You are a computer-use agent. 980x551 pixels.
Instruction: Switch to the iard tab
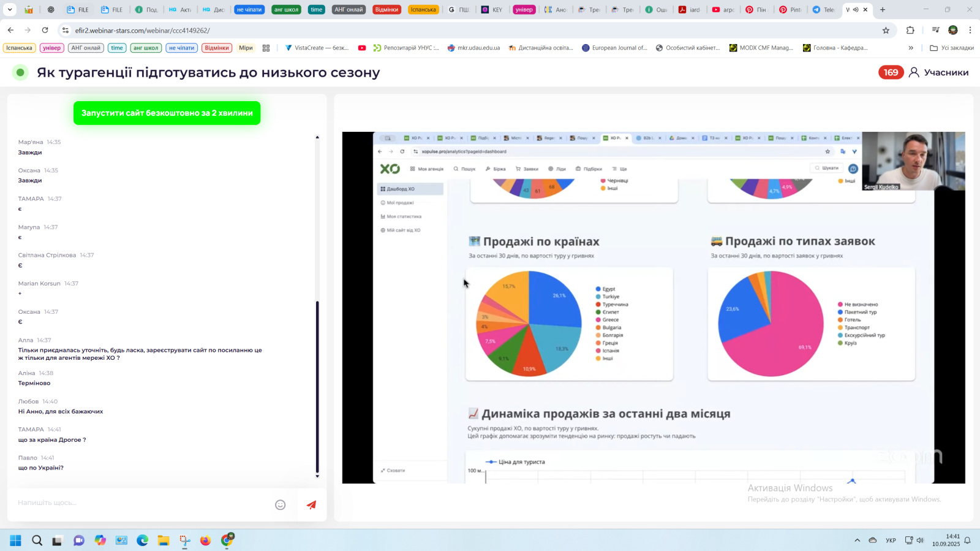coord(689,10)
